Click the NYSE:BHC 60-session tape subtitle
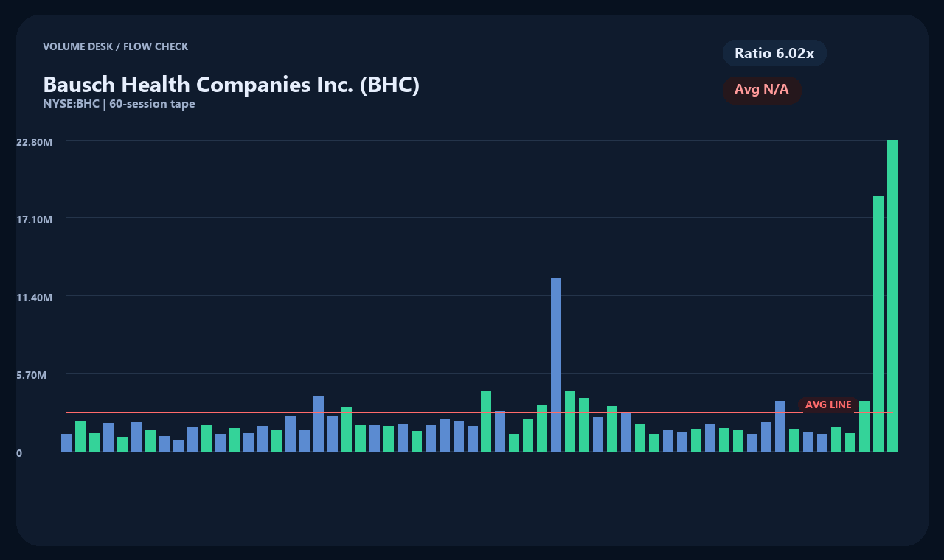The image size is (944, 560). click(x=119, y=104)
